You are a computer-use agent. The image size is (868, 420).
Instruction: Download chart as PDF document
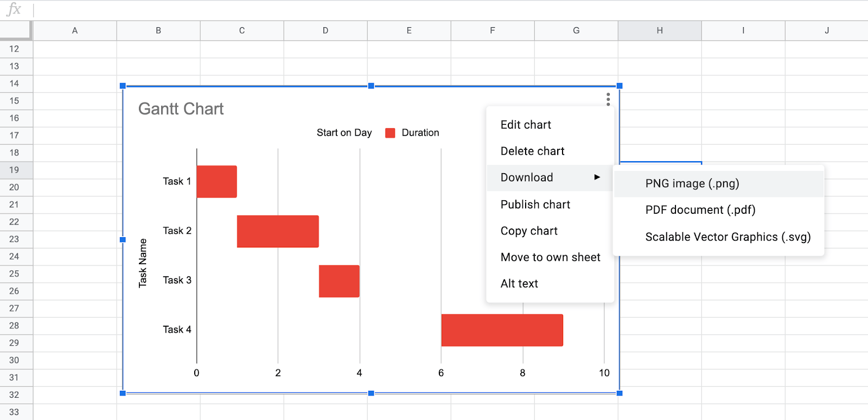pyautogui.click(x=700, y=210)
